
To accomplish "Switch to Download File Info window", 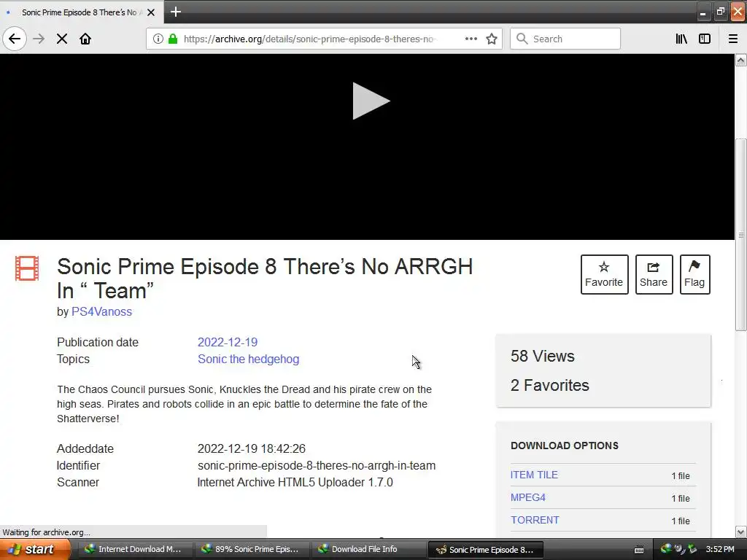I will tap(367, 549).
